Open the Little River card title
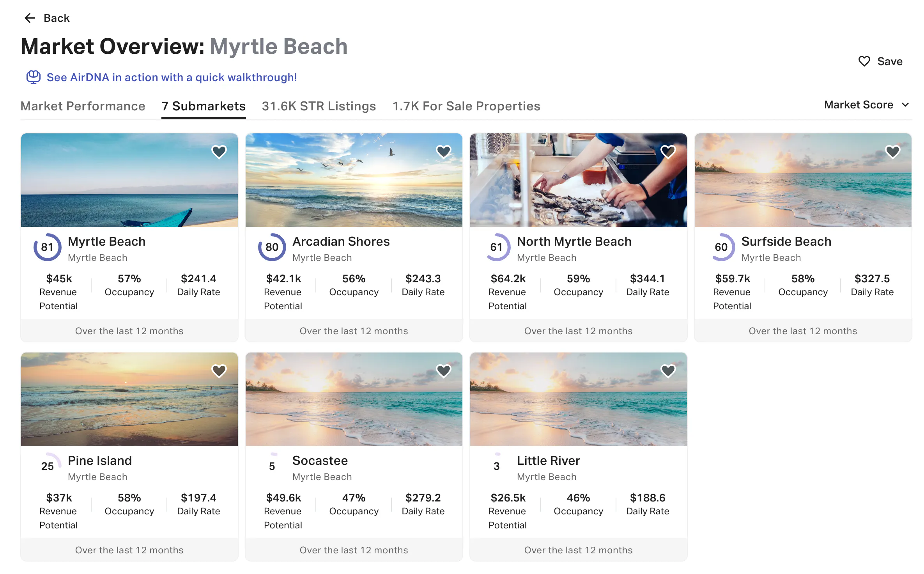924x574 pixels. 548,461
